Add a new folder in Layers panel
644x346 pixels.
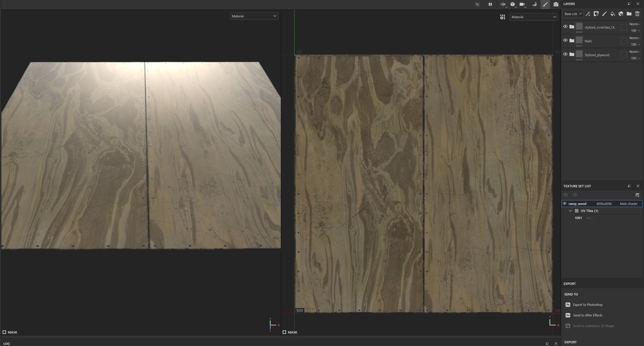point(629,14)
